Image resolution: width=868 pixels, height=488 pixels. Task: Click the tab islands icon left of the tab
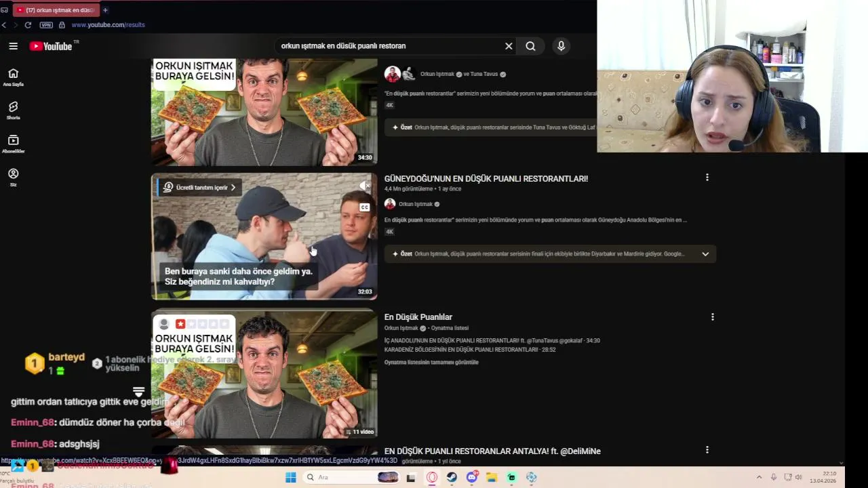coord(4,10)
